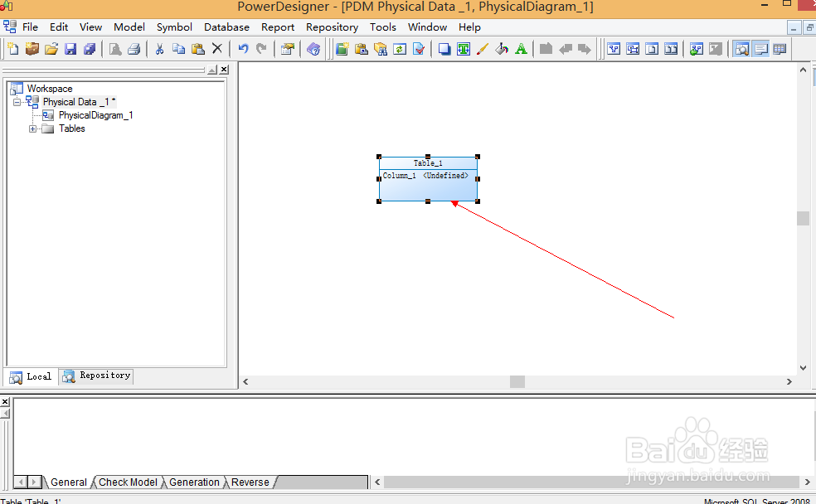Click the Open folder toolbar icon

(51, 49)
